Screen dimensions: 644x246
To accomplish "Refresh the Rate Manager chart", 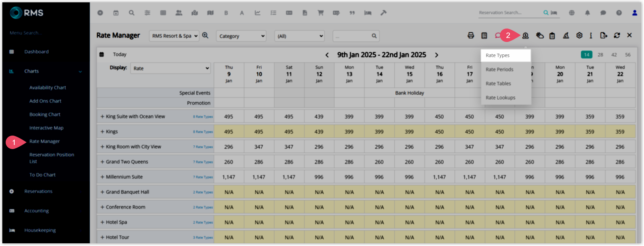I will click(617, 35).
